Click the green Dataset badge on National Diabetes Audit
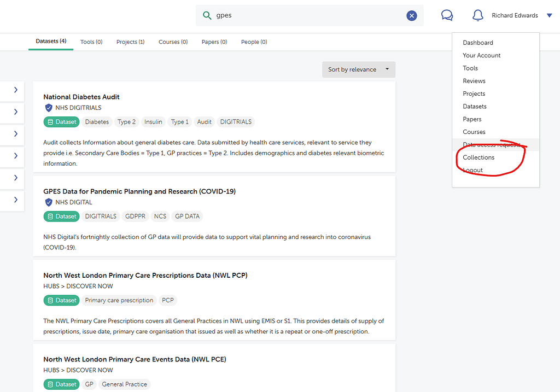The height and width of the screenshot is (392, 560). (x=61, y=121)
